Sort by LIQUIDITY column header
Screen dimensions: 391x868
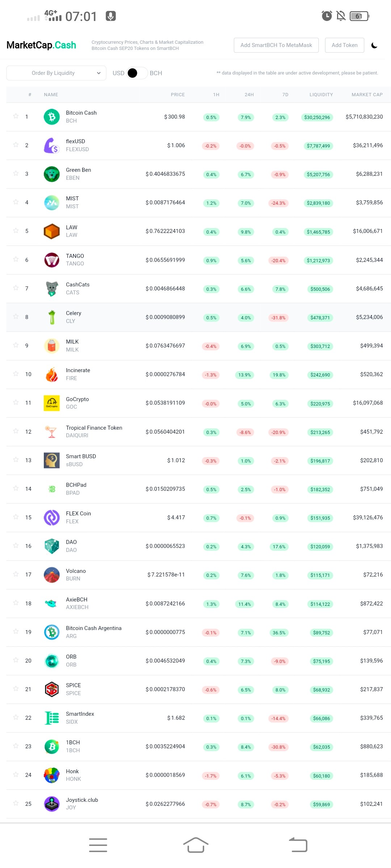pos(321,95)
